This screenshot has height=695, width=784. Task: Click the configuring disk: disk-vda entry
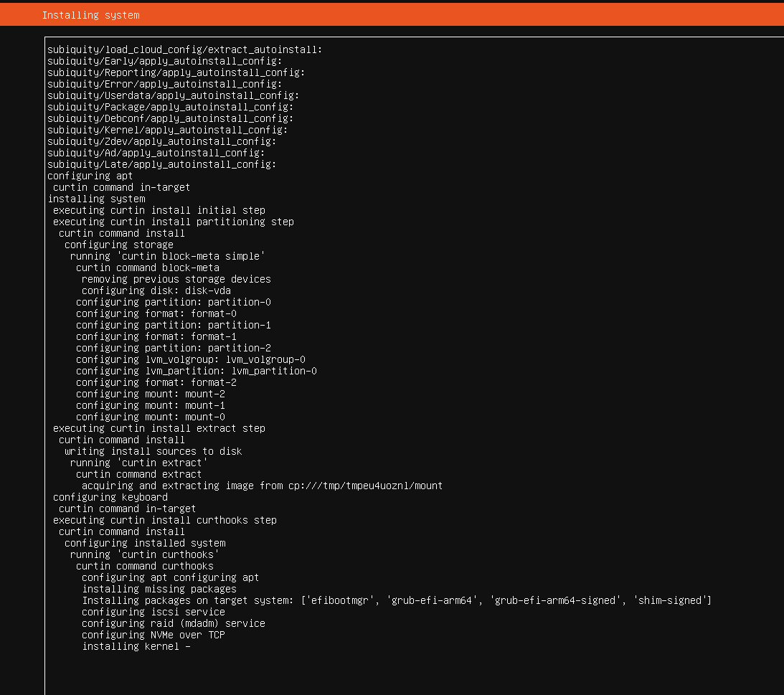point(159,290)
